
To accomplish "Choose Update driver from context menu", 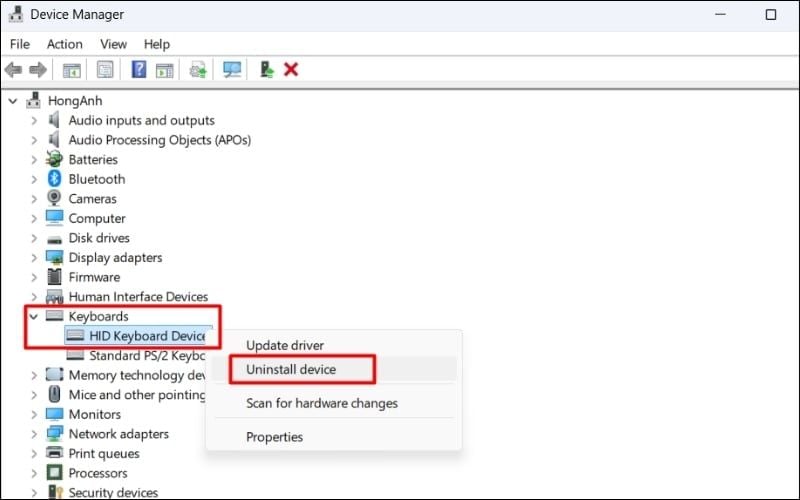I will pyautogui.click(x=334, y=345).
